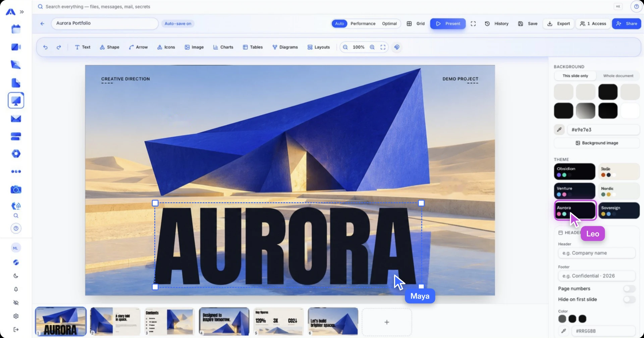Image resolution: width=644 pixels, height=338 pixels.
Task: Expand sidebar with double chevron
Action: pos(22,12)
